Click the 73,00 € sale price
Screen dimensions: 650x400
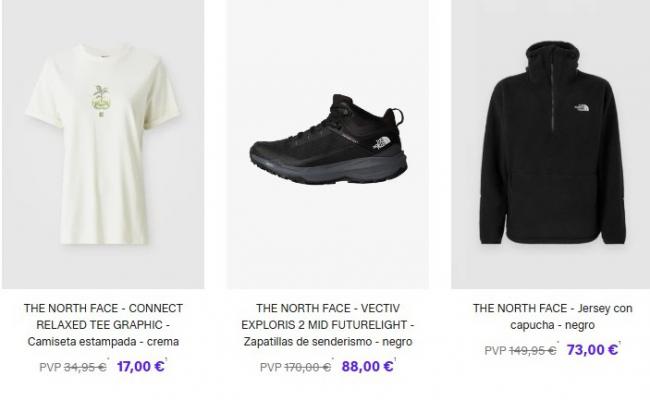[x=592, y=350]
